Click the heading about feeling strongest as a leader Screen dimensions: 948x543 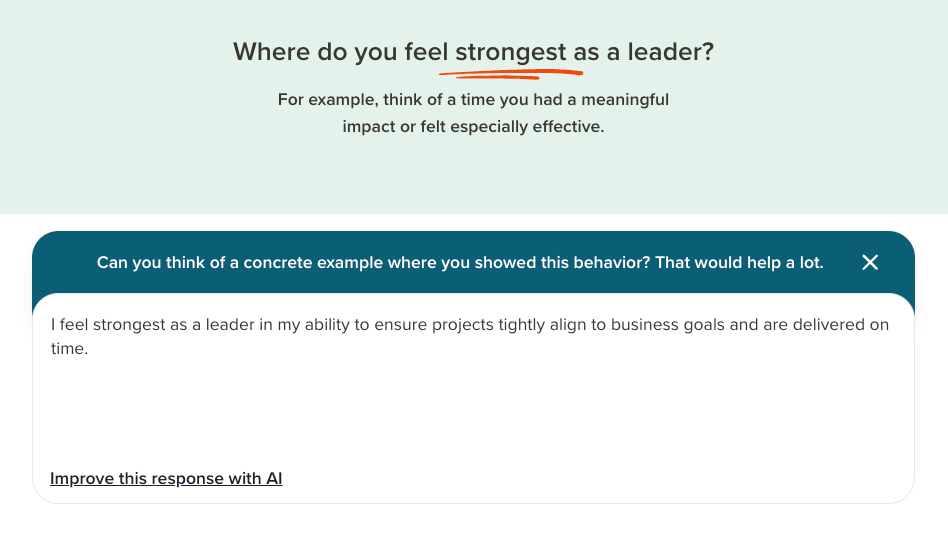click(473, 52)
